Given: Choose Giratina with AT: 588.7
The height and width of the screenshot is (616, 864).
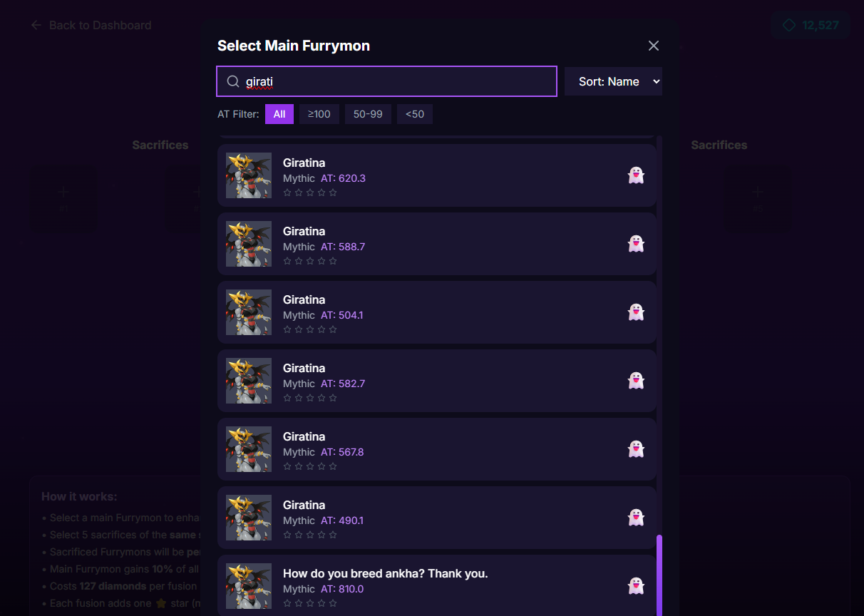Looking at the screenshot, I should point(437,244).
